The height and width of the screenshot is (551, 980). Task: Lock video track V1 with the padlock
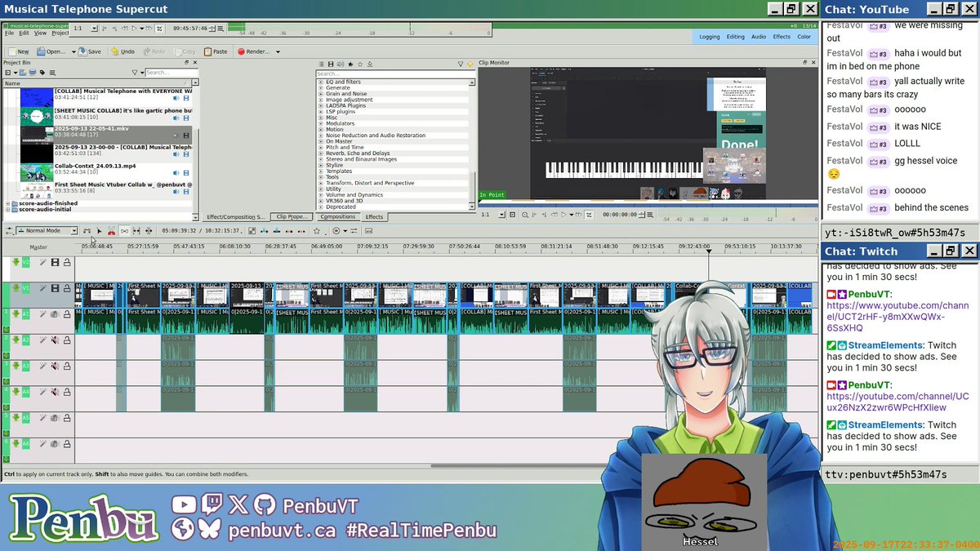click(66, 290)
